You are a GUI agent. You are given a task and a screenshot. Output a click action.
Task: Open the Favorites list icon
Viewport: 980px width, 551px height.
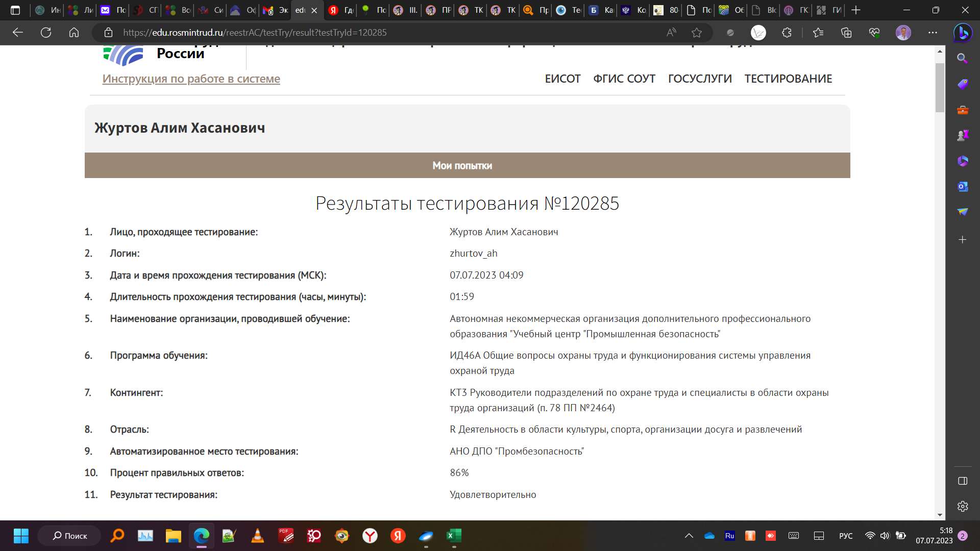pyautogui.click(x=818, y=33)
